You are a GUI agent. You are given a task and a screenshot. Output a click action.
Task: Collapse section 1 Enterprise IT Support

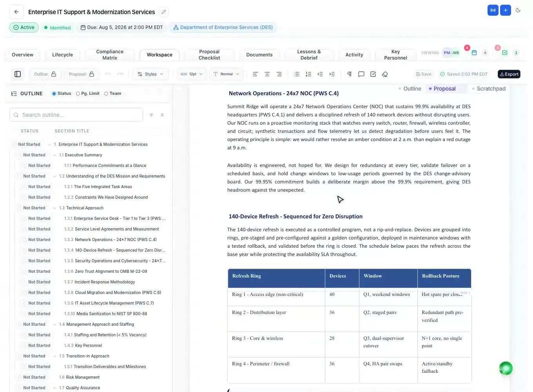pos(49,145)
